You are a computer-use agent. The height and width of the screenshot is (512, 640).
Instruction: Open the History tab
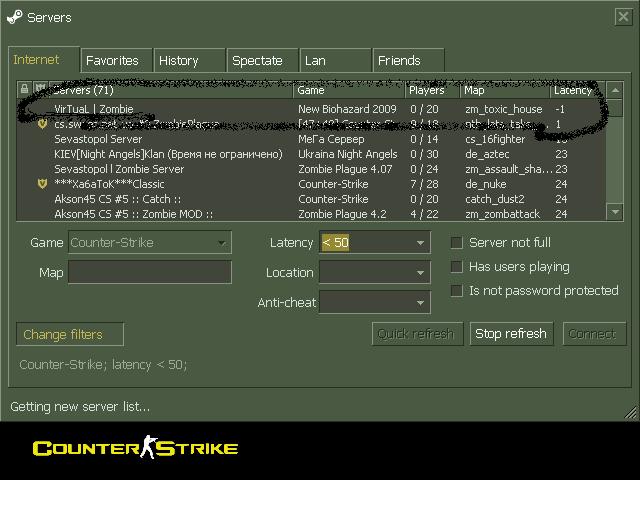[189, 60]
